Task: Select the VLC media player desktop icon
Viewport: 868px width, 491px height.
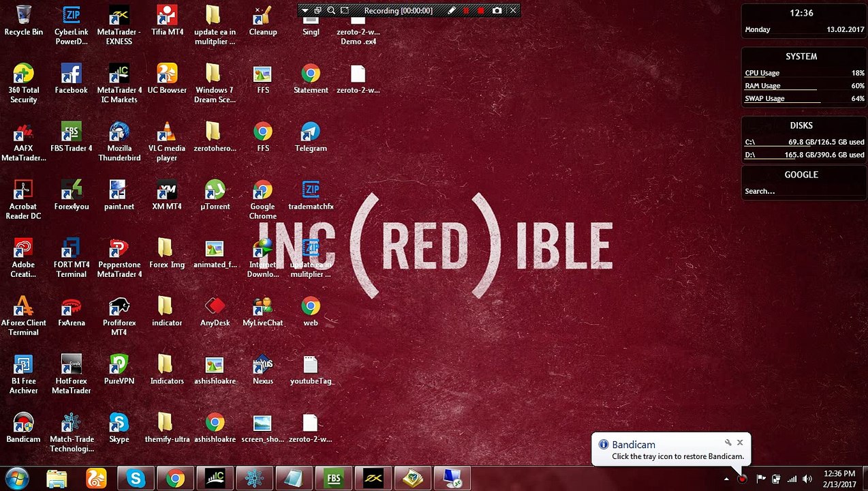Action: coord(167,141)
